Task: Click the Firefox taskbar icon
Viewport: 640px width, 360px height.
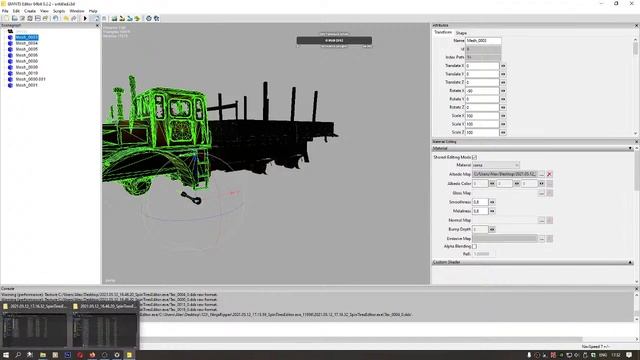Action: pos(92,355)
